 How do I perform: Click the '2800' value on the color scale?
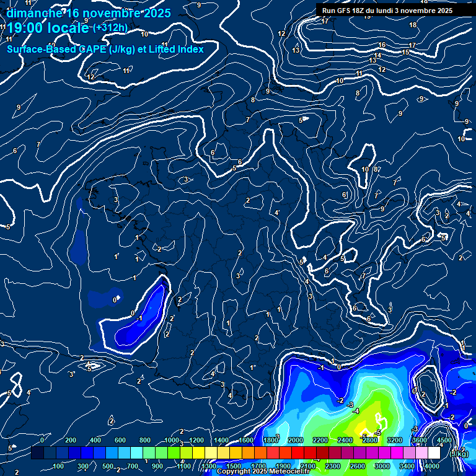tap(370, 440)
